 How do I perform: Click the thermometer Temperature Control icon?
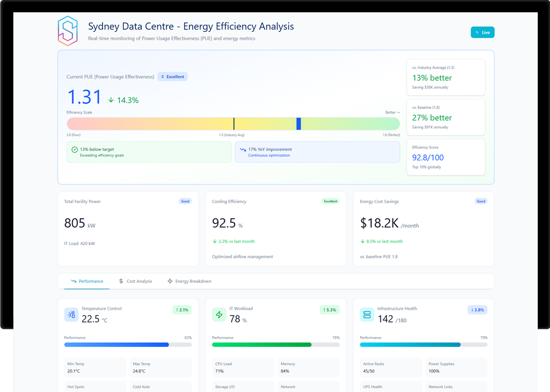[x=72, y=315]
